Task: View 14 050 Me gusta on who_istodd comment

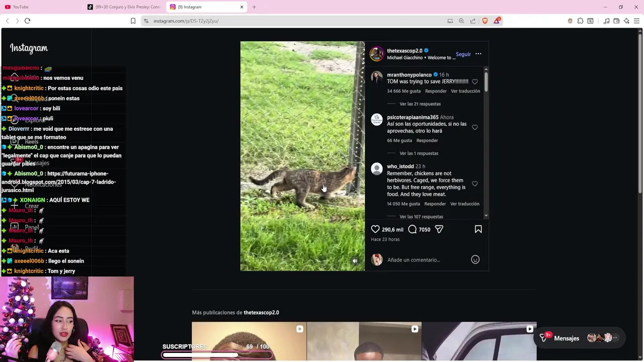Action: point(404,204)
